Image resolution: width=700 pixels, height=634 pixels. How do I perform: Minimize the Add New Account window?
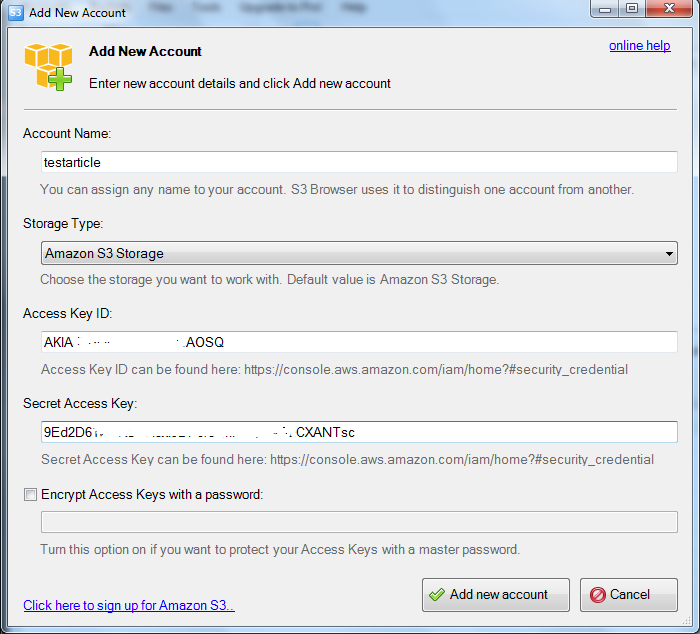(x=605, y=9)
